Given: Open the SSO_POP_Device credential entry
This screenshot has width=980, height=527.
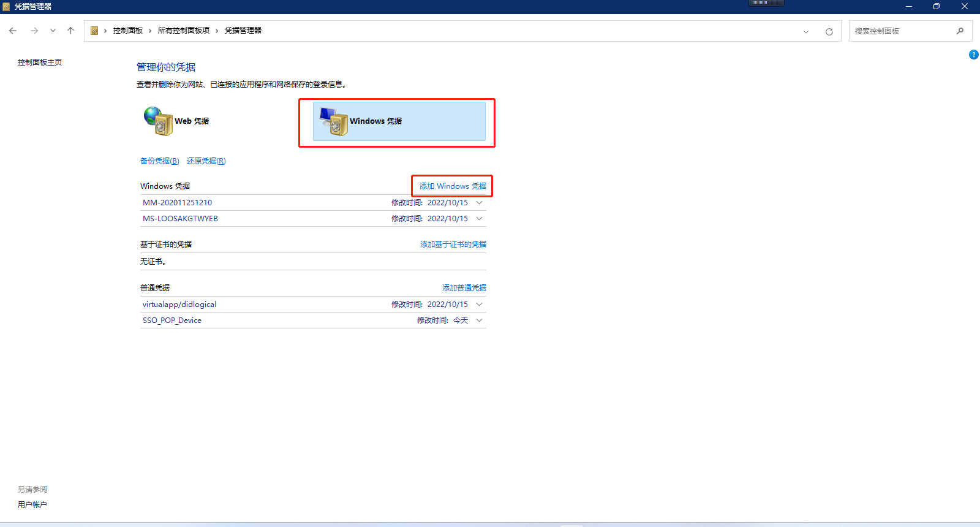Looking at the screenshot, I should click(x=172, y=320).
